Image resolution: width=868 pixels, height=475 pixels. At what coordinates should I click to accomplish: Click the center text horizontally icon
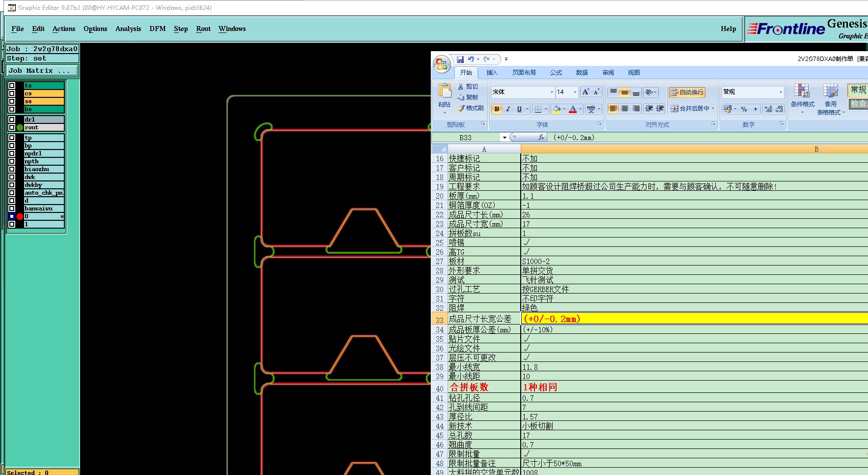tap(625, 109)
